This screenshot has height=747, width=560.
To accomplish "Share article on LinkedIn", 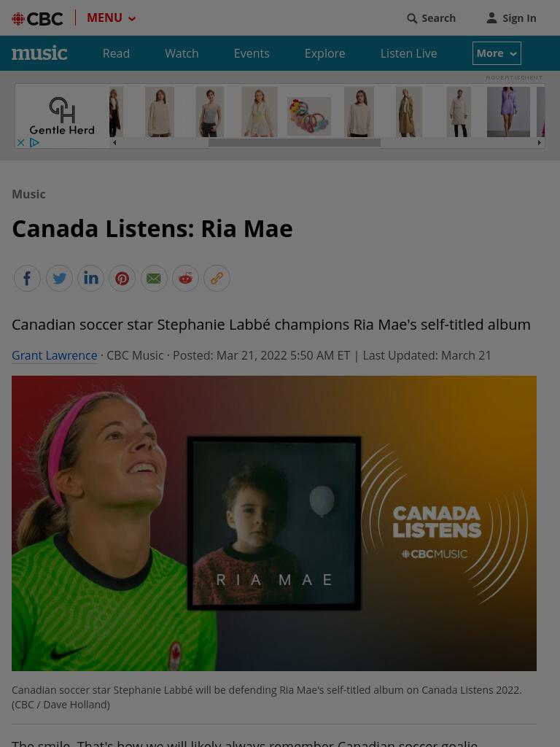I will tap(90, 278).
